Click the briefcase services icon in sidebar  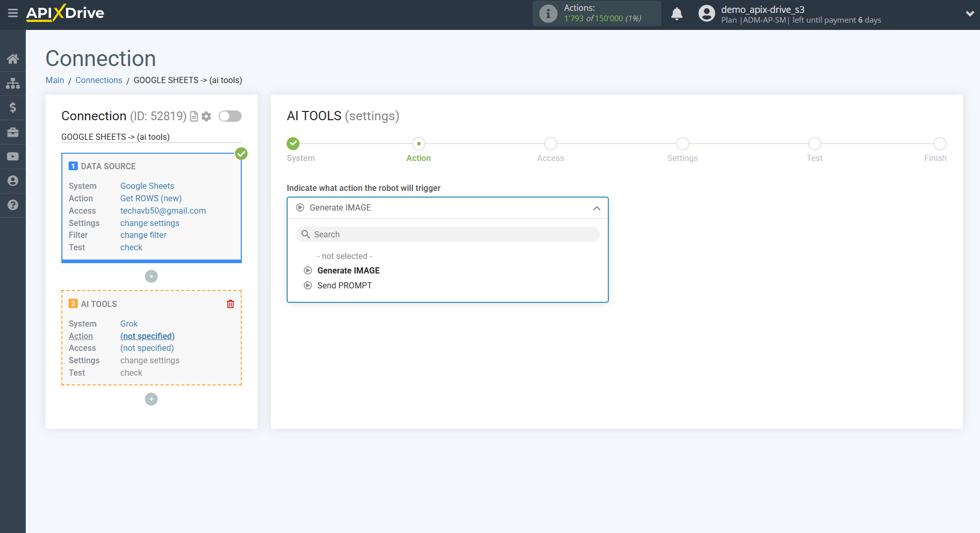13,132
